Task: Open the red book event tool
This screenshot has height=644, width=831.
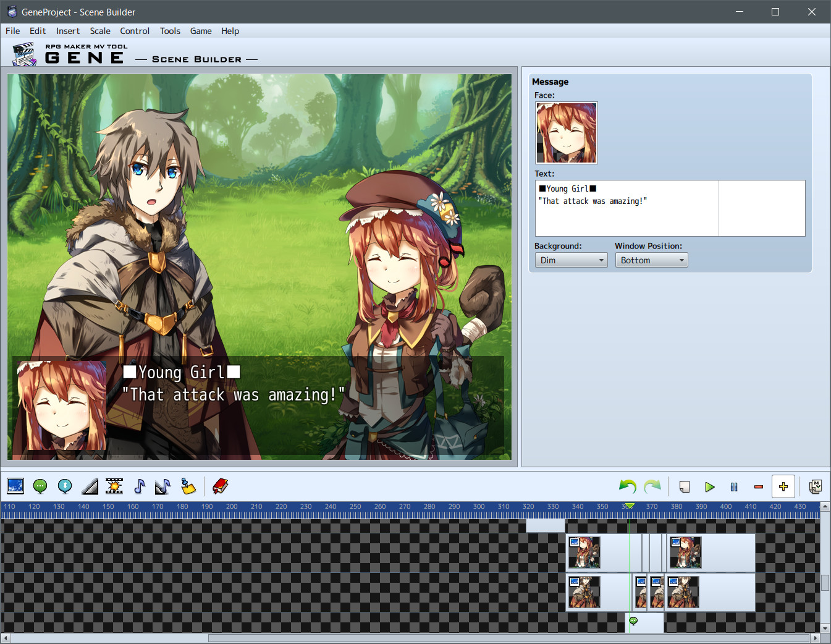Action: [x=219, y=486]
